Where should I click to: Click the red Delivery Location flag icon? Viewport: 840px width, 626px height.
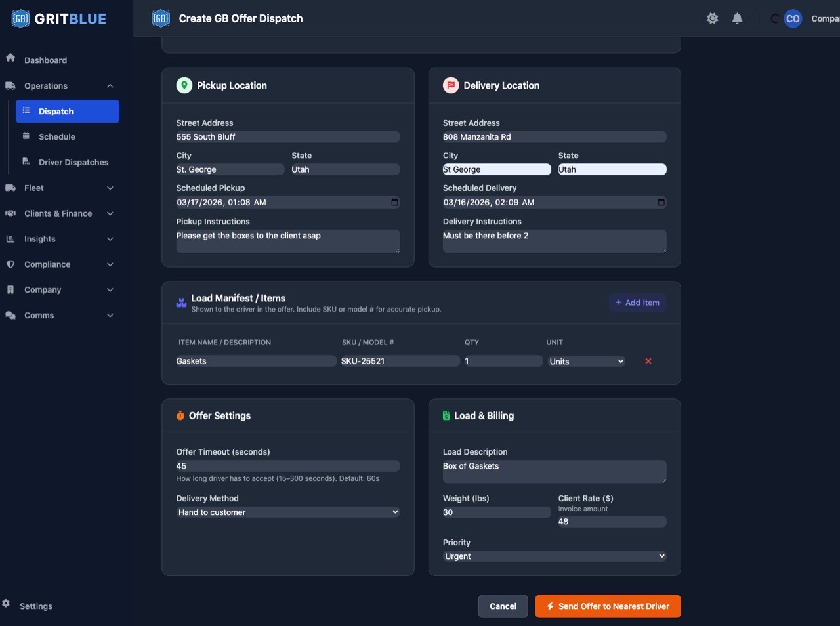click(x=451, y=85)
